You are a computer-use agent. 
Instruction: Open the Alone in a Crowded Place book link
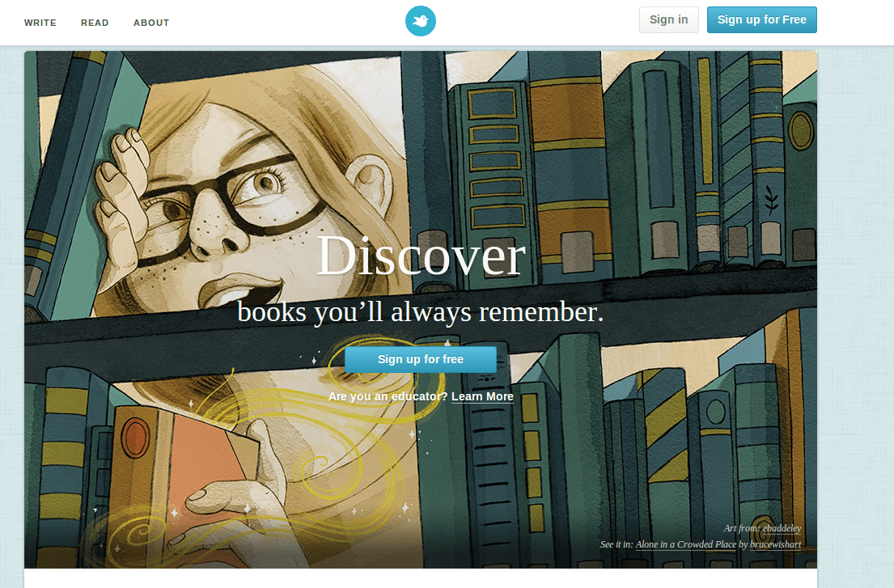coord(686,544)
